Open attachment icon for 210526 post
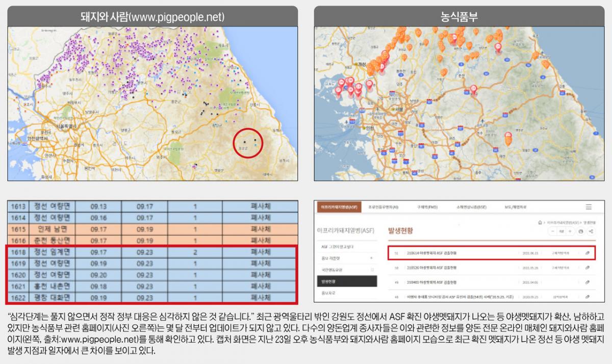Viewport: 612px width, 364px height. (x=588, y=267)
